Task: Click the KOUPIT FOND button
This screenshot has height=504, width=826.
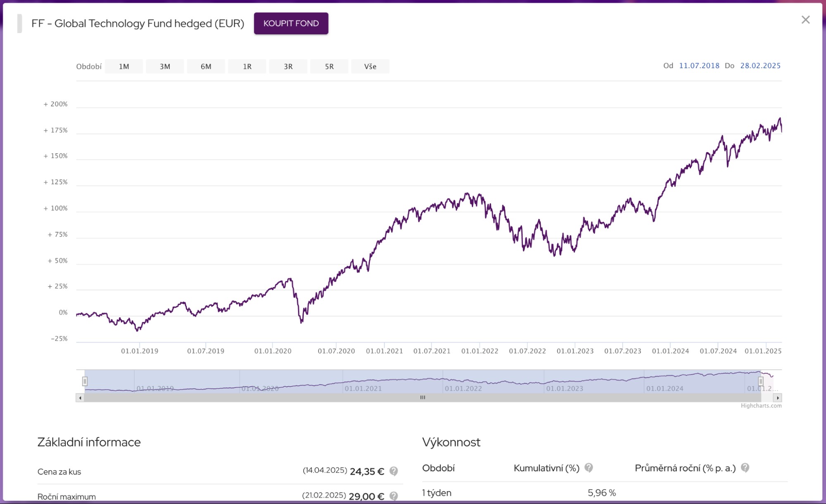Action: [291, 23]
